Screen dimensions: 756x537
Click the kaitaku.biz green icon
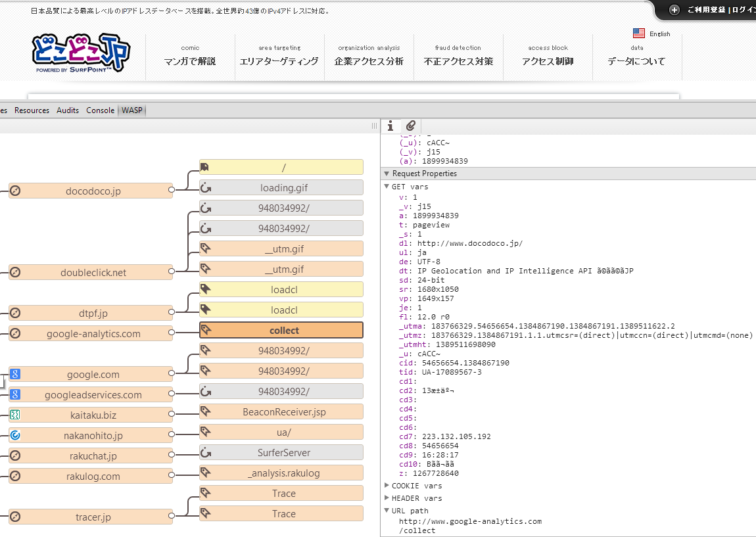point(15,415)
